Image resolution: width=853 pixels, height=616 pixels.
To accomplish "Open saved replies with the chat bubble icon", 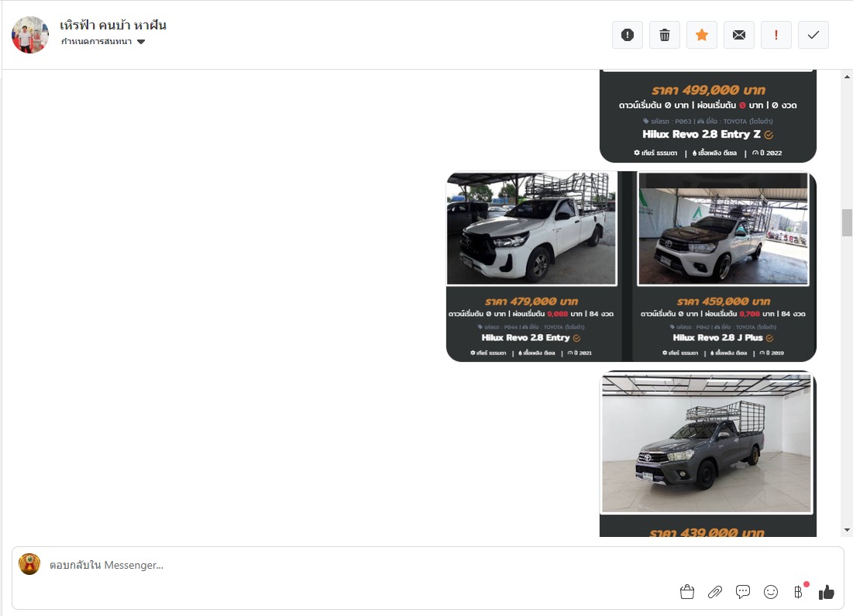I will (742, 591).
